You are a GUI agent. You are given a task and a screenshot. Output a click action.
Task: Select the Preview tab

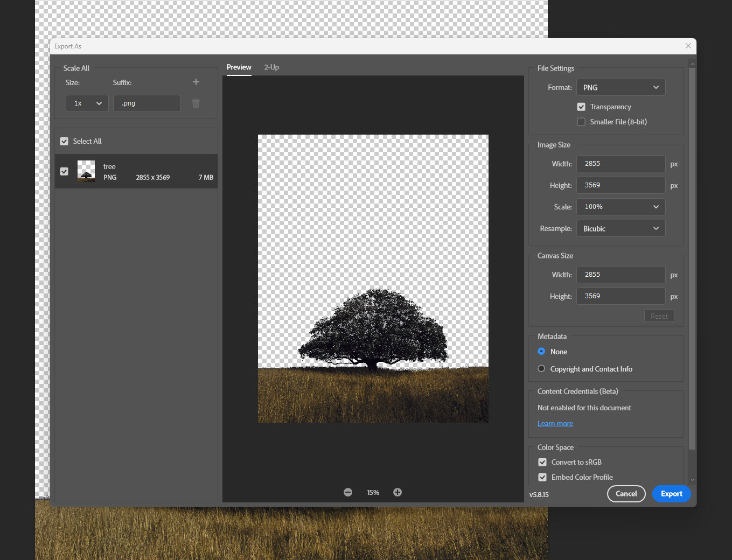pos(239,67)
